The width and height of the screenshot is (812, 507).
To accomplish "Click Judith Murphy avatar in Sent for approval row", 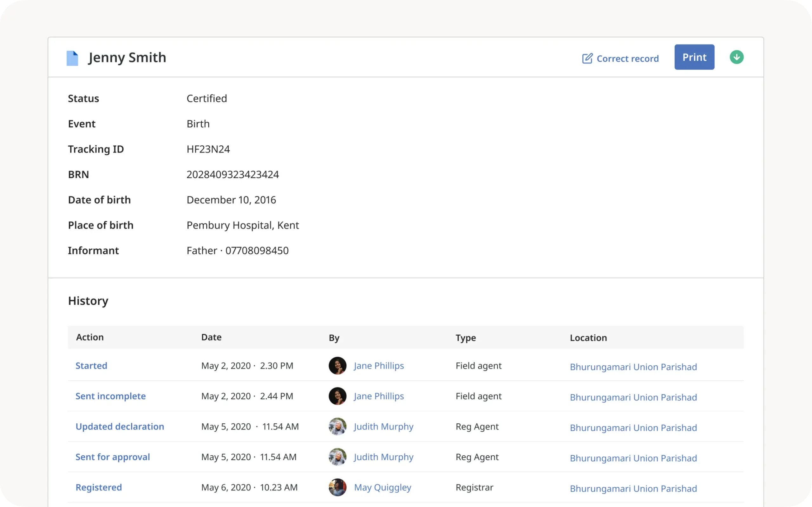I will (x=337, y=457).
